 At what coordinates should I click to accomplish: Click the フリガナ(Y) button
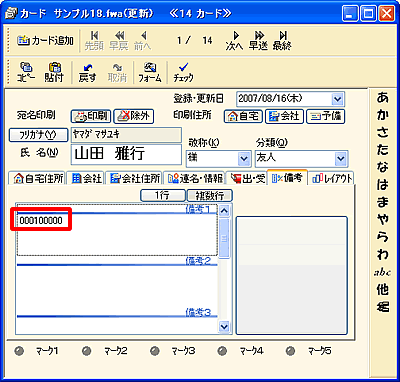[38, 135]
